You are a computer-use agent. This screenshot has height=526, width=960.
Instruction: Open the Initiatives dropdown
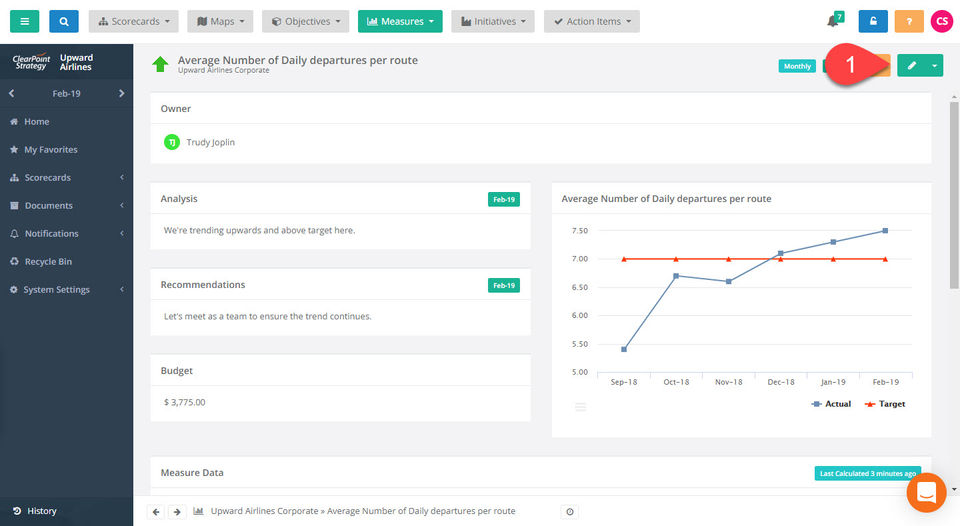point(493,21)
